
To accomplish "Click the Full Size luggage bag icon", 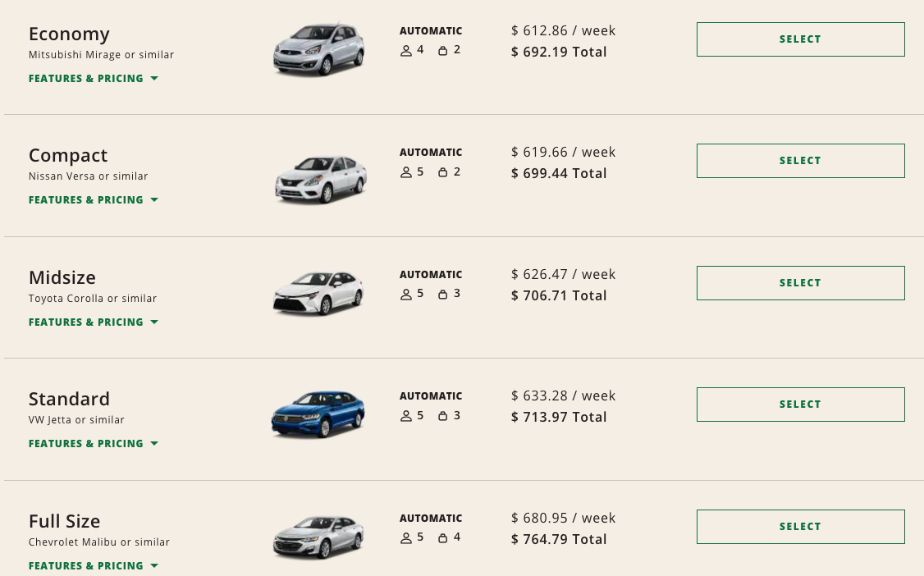I will pyautogui.click(x=442, y=538).
